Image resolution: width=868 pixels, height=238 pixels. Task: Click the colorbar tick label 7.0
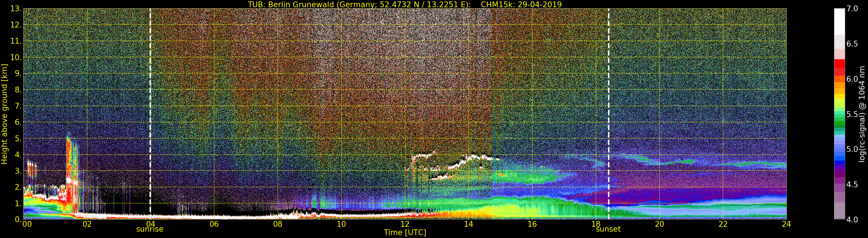852,9
